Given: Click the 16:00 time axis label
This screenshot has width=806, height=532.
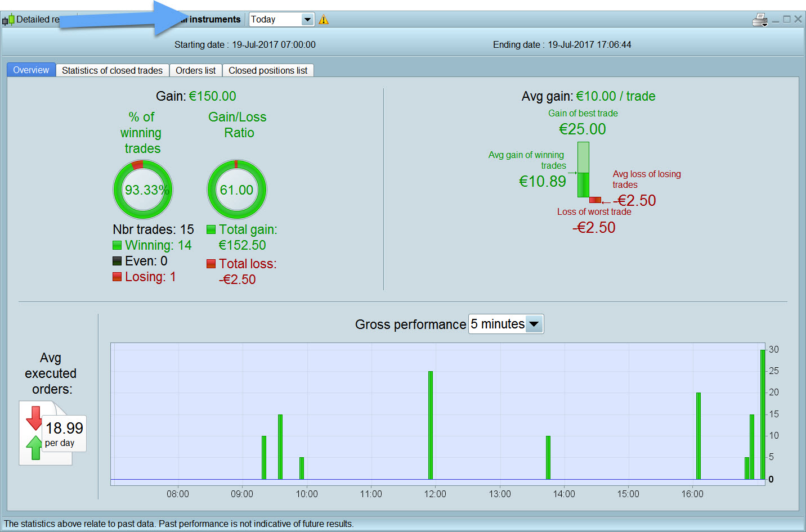Looking at the screenshot, I should pos(692,494).
